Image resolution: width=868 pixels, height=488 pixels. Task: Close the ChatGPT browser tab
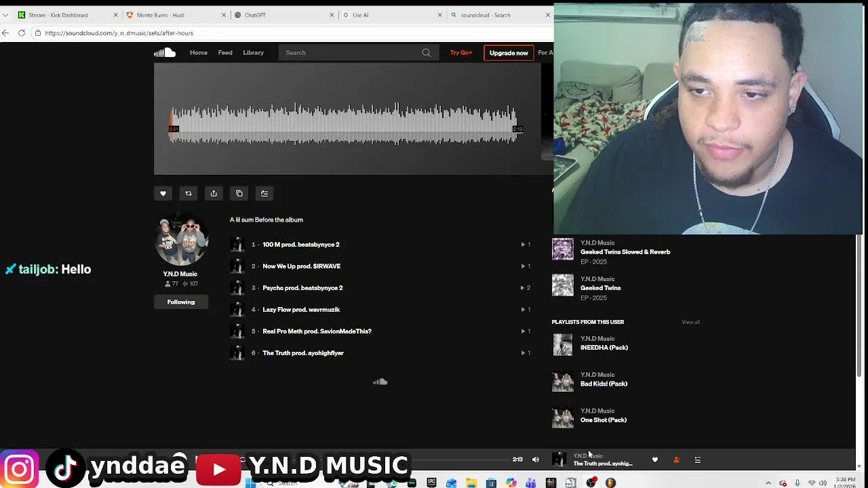click(332, 15)
